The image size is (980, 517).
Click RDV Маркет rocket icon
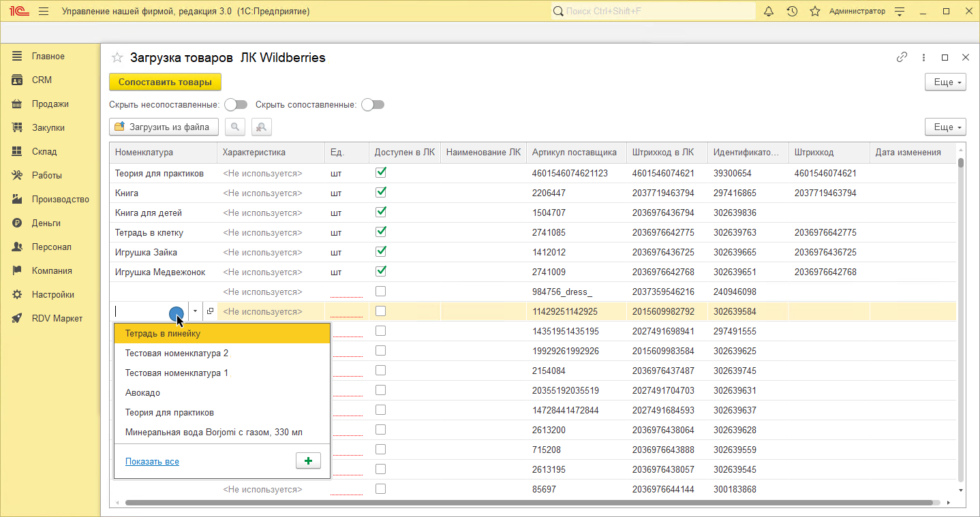coord(17,318)
